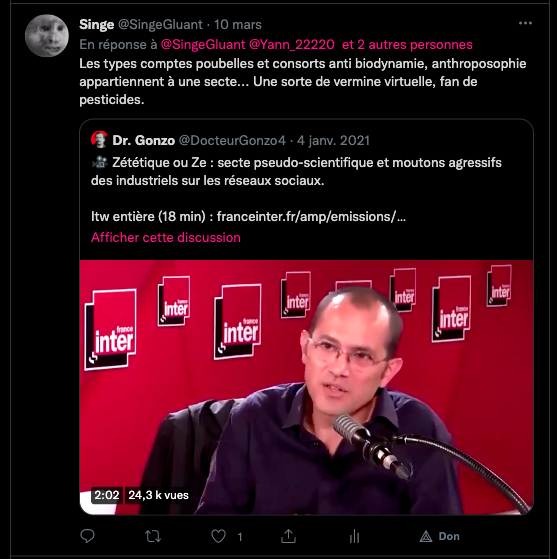Screen dimensions: 557x559
Task: Open the @SingeGluant handle in header
Action: pyautogui.click(x=160, y=25)
